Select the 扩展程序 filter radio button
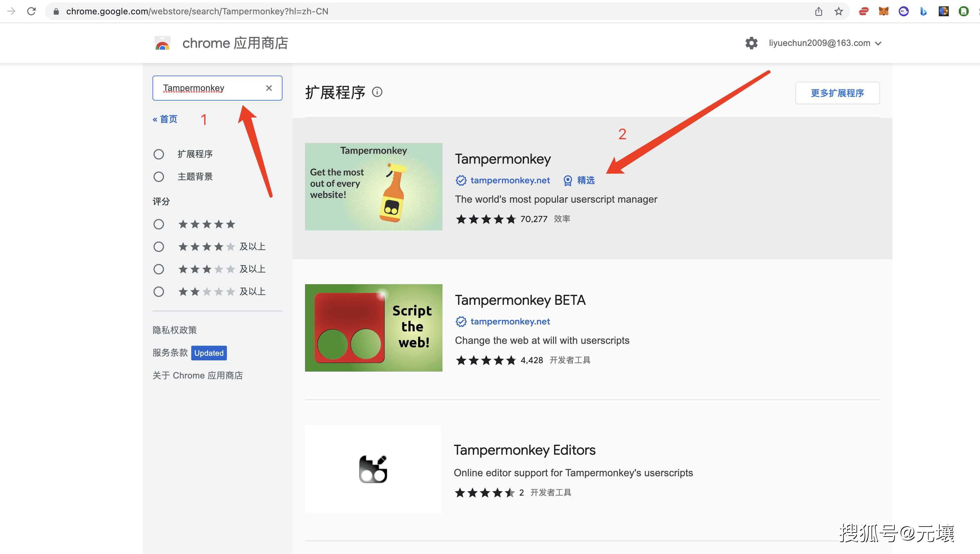 (x=159, y=154)
